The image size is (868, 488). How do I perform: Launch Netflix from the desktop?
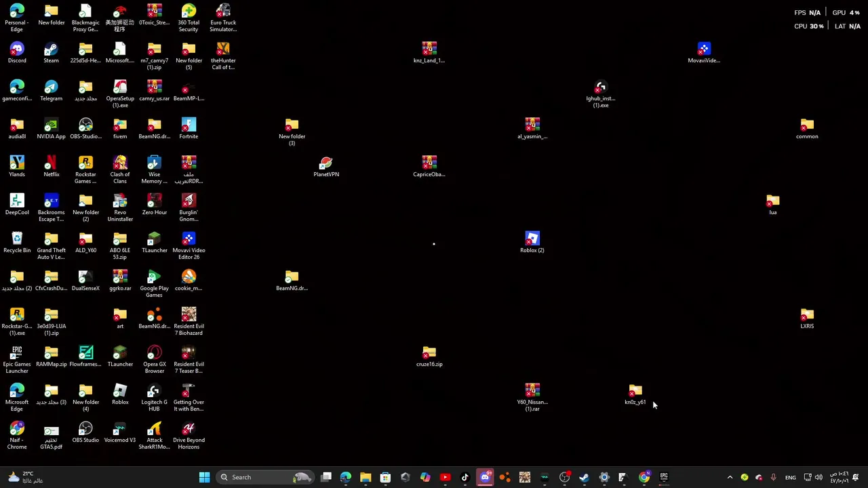pyautogui.click(x=51, y=167)
